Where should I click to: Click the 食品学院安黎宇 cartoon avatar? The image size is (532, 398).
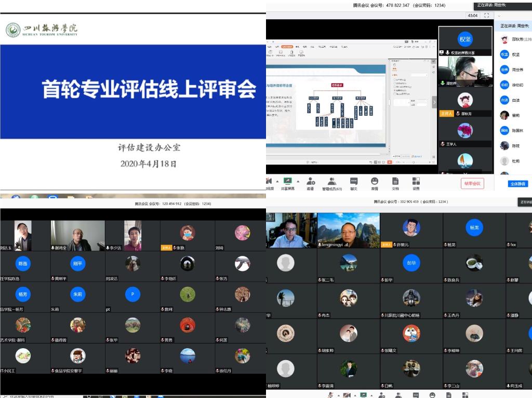coord(78,355)
